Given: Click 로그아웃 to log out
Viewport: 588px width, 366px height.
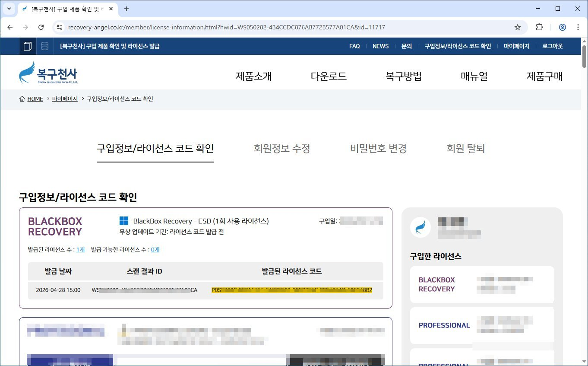Looking at the screenshot, I should pos(553,46).
